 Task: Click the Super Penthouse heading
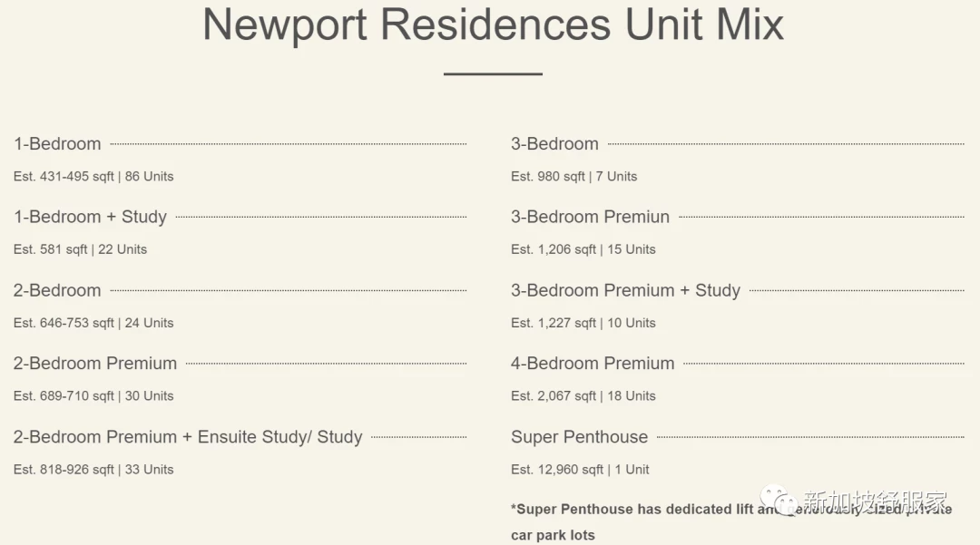pyautogui.click(x=579, y=437)
